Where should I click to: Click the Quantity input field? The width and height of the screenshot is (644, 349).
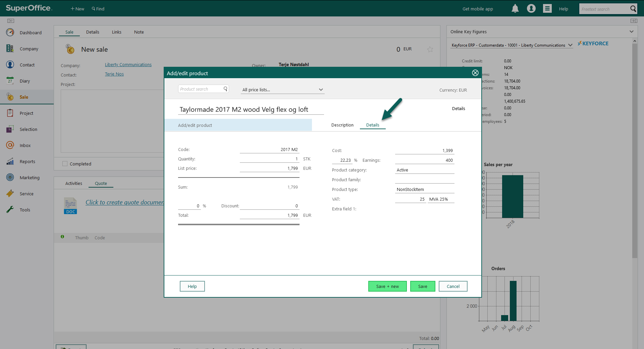coord(269,159)
